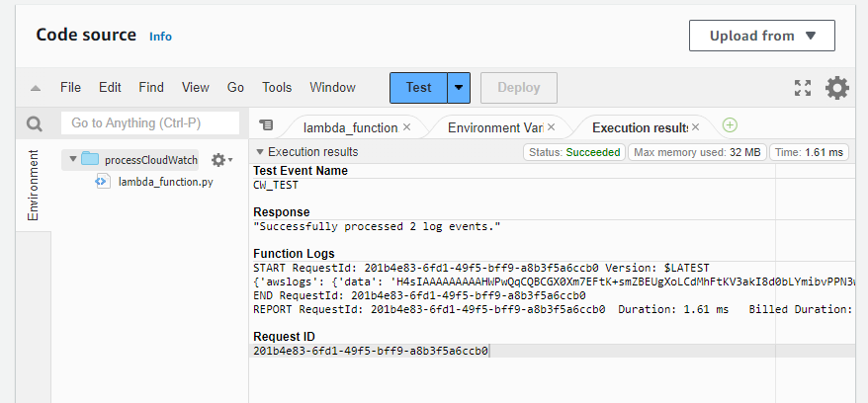
Task: Open the Info link beside Code source
Action: point(160,37)
